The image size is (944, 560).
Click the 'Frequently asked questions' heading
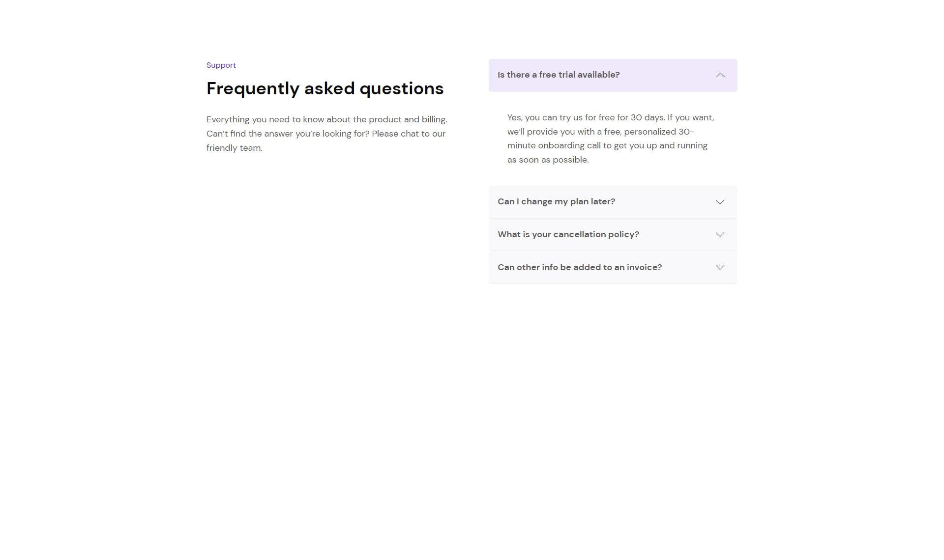325,88
